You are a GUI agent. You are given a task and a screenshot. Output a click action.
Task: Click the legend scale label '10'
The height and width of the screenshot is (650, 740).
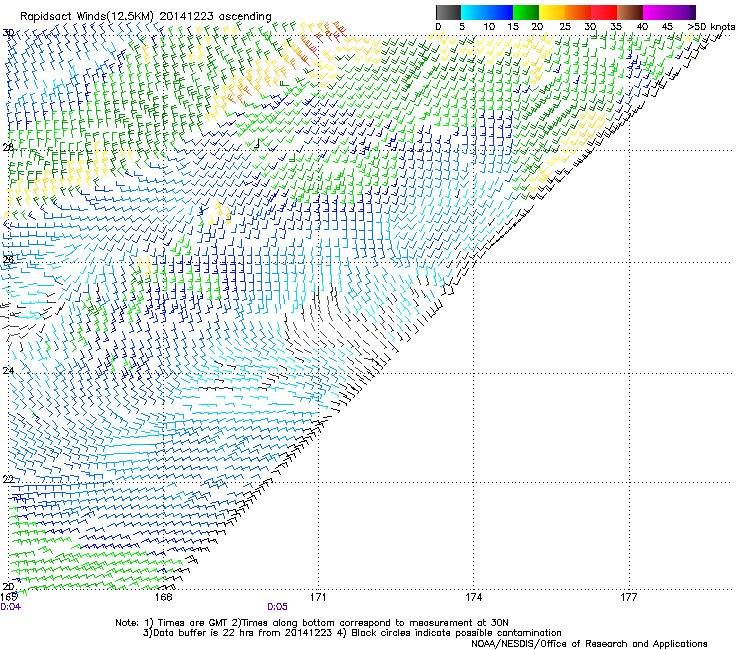point(489,26)
